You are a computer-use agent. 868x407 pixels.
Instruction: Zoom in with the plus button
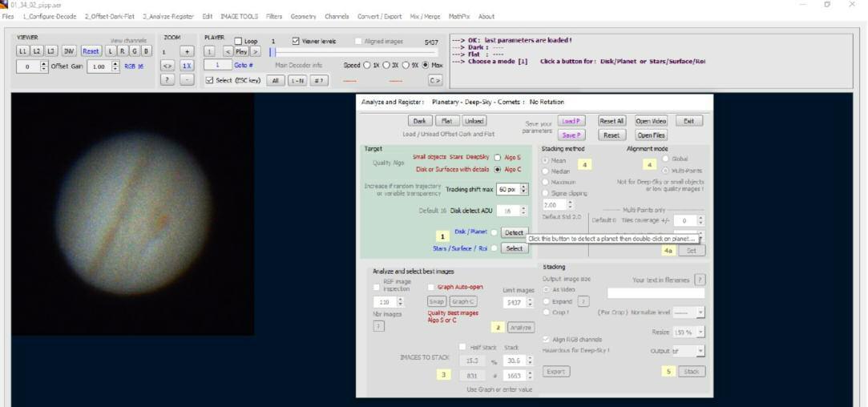(188, 51)
